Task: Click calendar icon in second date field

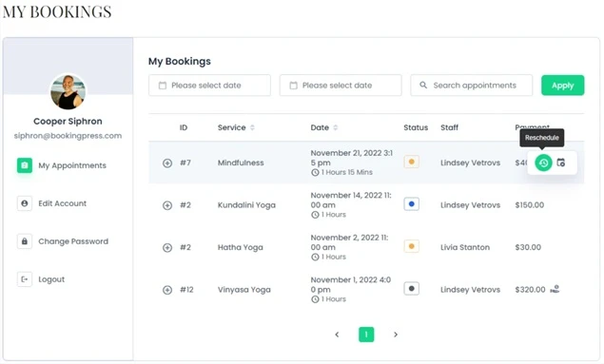Action: pos(294,86)
